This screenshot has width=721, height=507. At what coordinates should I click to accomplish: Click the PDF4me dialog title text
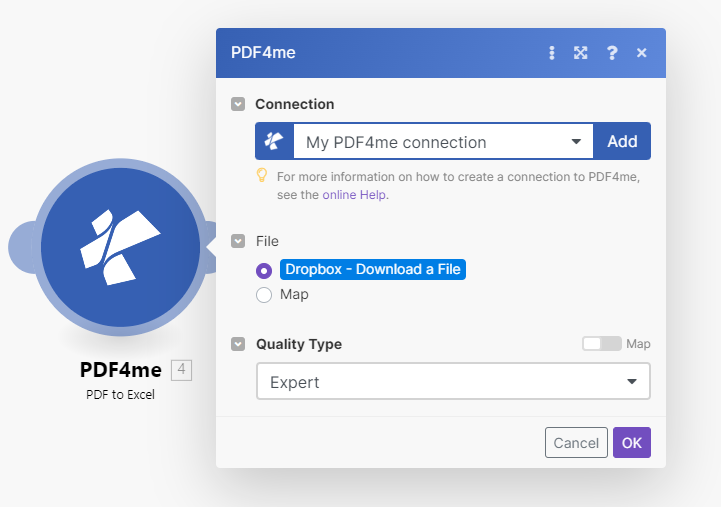point(263,52)
